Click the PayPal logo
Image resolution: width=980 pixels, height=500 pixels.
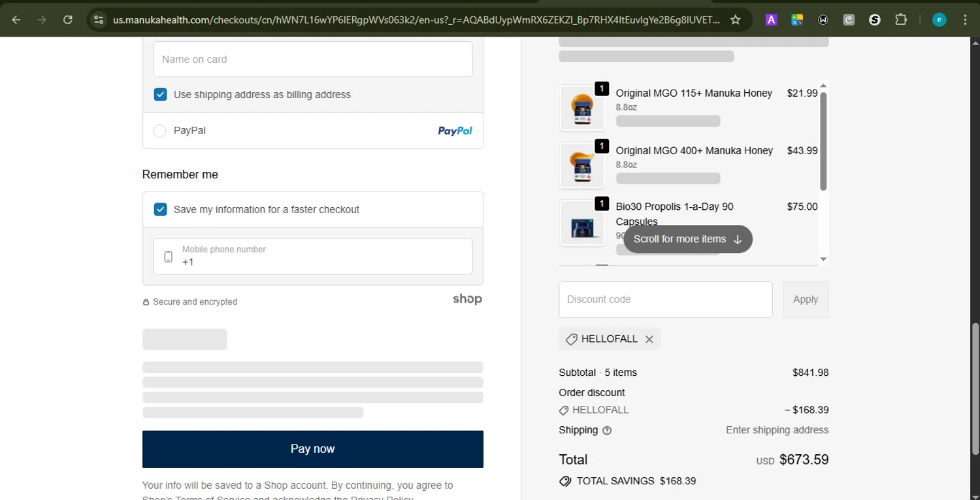455,131
